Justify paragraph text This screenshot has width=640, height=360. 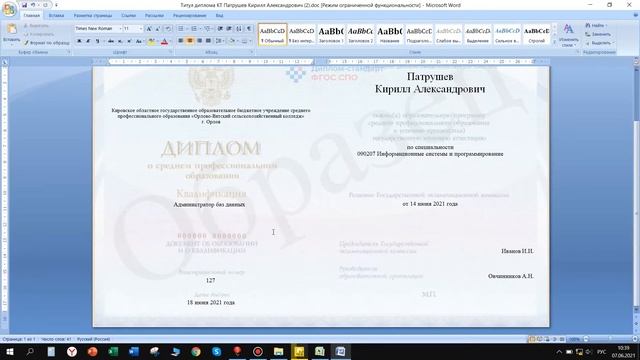208,41
